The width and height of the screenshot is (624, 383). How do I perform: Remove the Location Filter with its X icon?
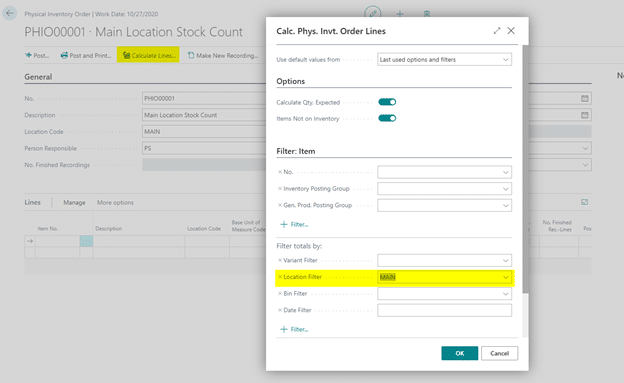(x=280, y=277)
